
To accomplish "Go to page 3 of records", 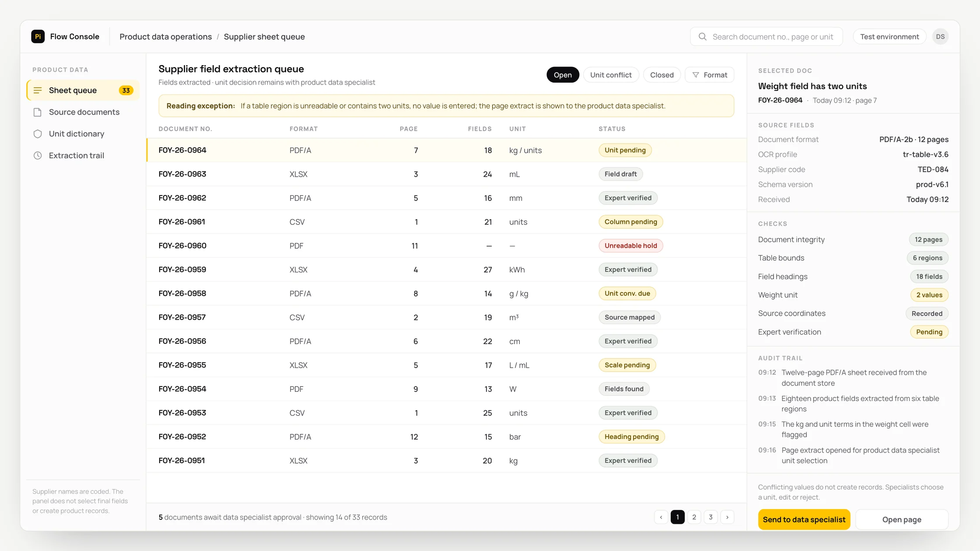I will tap(710, 517).
